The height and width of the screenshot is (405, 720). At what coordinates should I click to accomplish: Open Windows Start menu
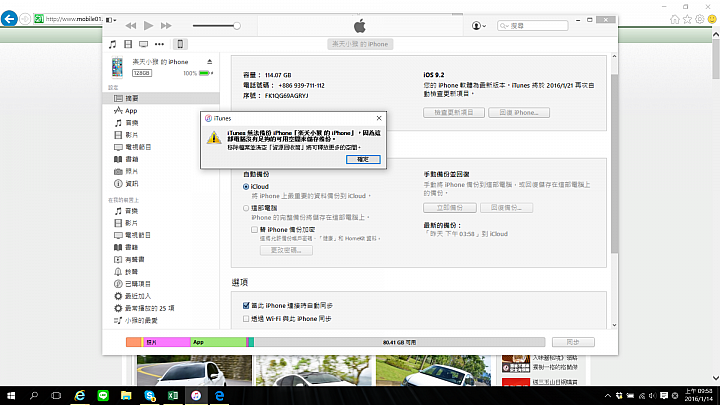coord(11,395)
